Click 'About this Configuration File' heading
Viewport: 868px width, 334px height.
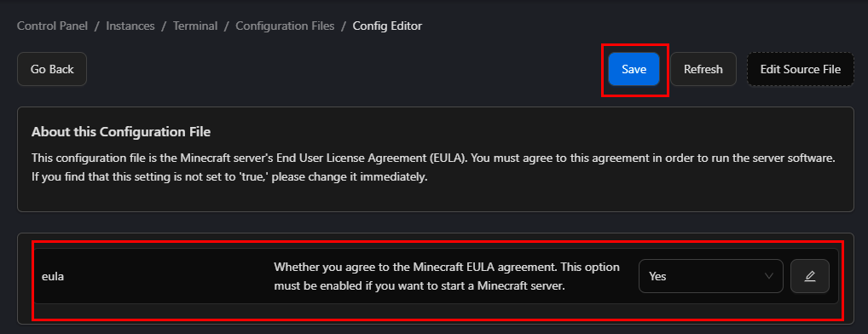tap(121, 132)
